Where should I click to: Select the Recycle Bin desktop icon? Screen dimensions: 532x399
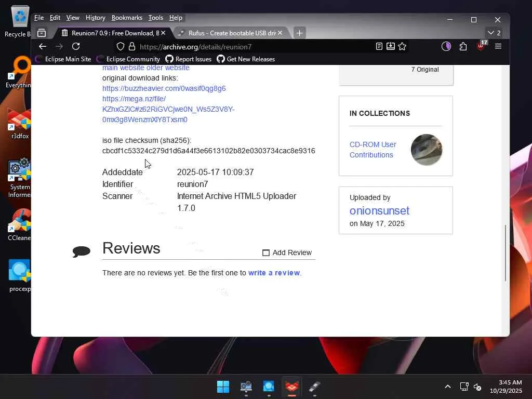pyautogui.click(x=19, y=21)
